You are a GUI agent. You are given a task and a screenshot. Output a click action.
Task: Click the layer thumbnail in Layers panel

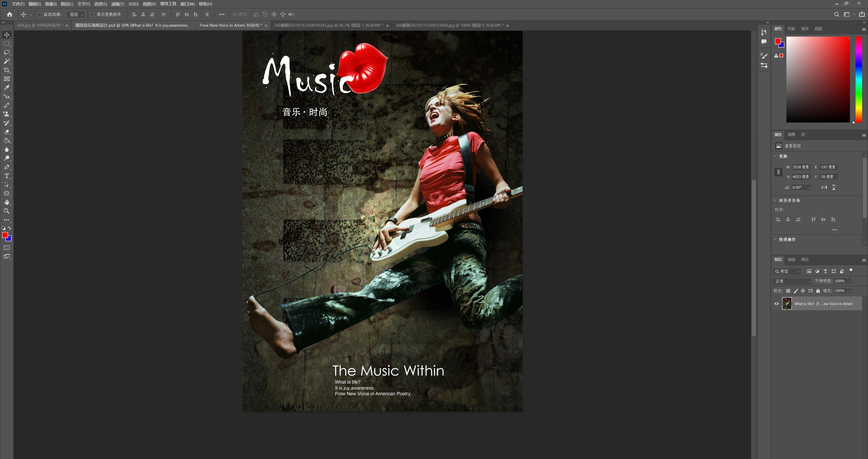pos(787,304)
